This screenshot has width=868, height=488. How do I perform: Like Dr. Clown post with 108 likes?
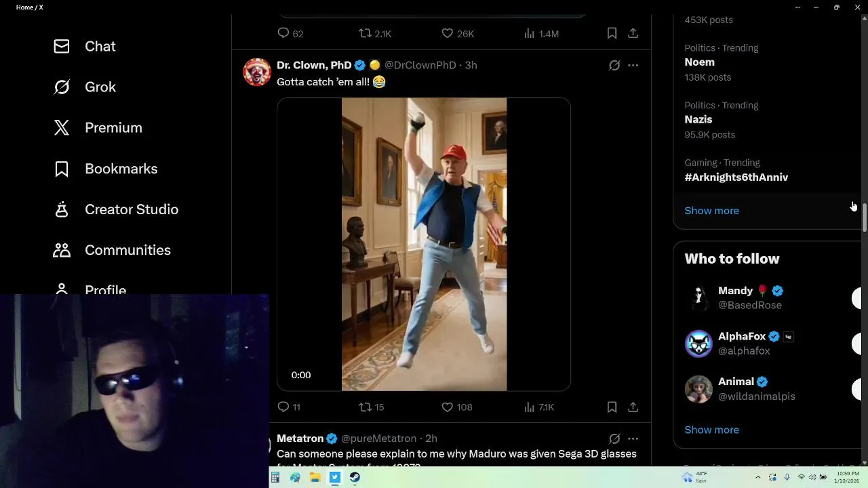[x=457, y=407]
